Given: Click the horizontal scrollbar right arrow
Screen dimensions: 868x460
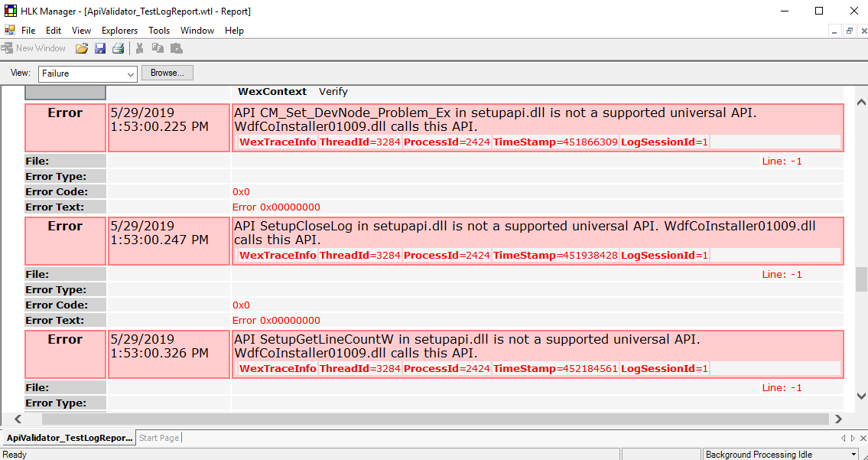Looking at the screenshot, I should tap(839, 419).
